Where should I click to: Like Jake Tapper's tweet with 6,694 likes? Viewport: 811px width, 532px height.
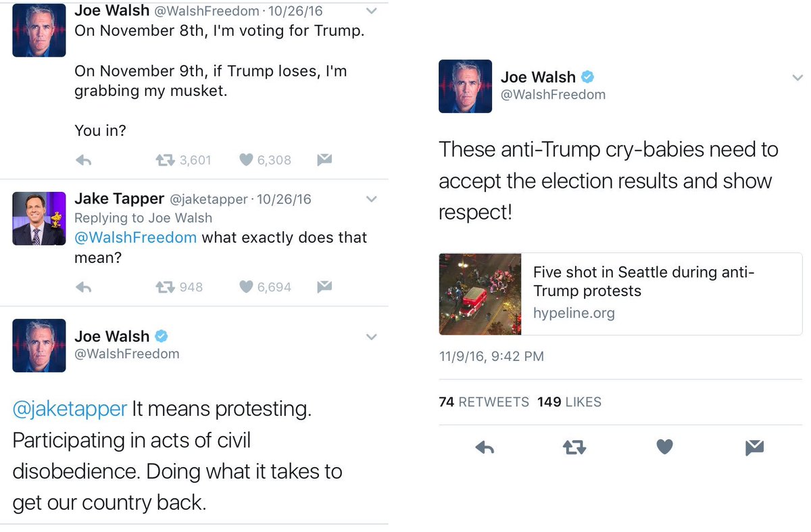(x=246, y=287)
